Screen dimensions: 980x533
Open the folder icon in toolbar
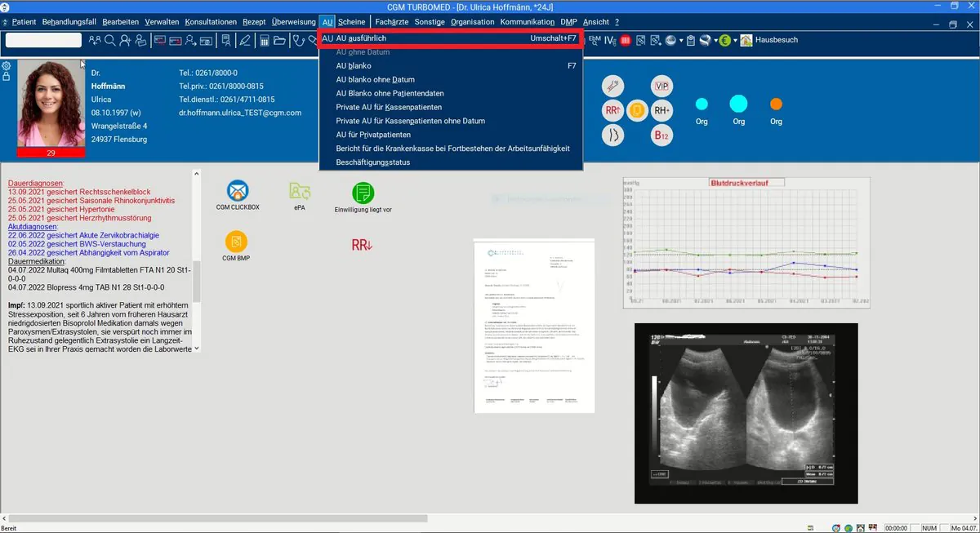(x=279, y=40)
